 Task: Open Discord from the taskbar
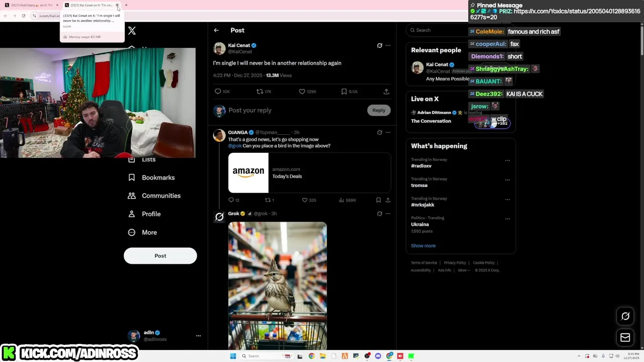coord(378,356)
